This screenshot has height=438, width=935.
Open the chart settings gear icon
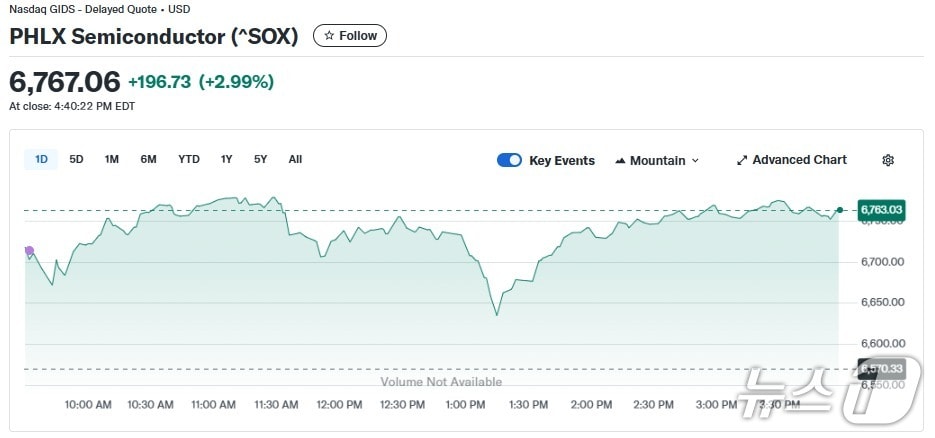(888, 160)
